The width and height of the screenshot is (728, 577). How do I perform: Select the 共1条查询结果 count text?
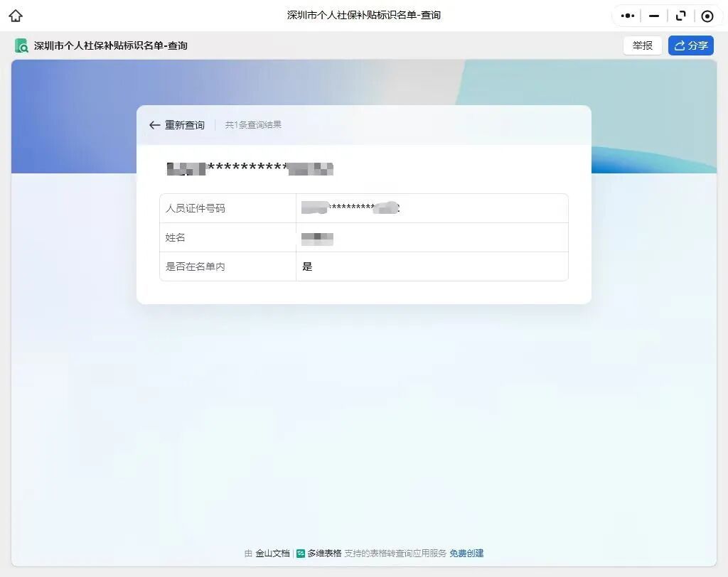[253, 125]
